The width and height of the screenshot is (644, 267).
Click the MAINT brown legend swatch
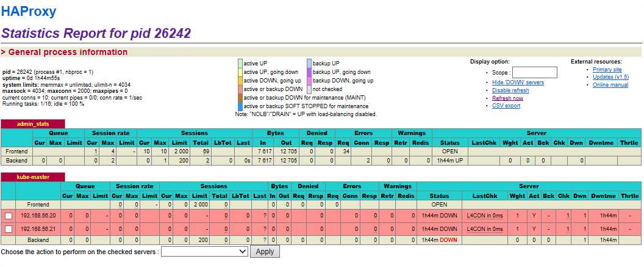pyautogui.click(x=240, y=98)
